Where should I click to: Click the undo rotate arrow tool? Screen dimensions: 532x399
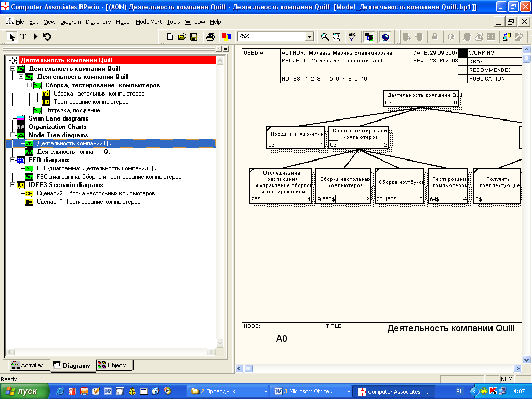point(47,37)
